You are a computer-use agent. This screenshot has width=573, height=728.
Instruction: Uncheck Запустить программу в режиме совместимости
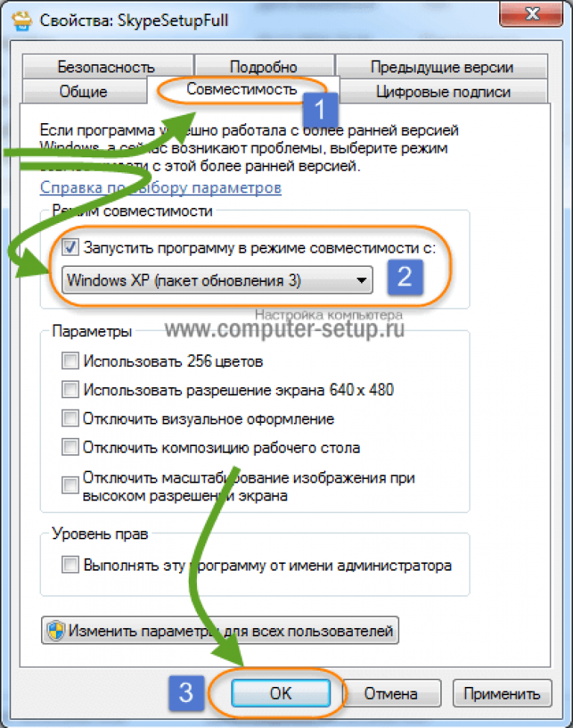(71, 248)
